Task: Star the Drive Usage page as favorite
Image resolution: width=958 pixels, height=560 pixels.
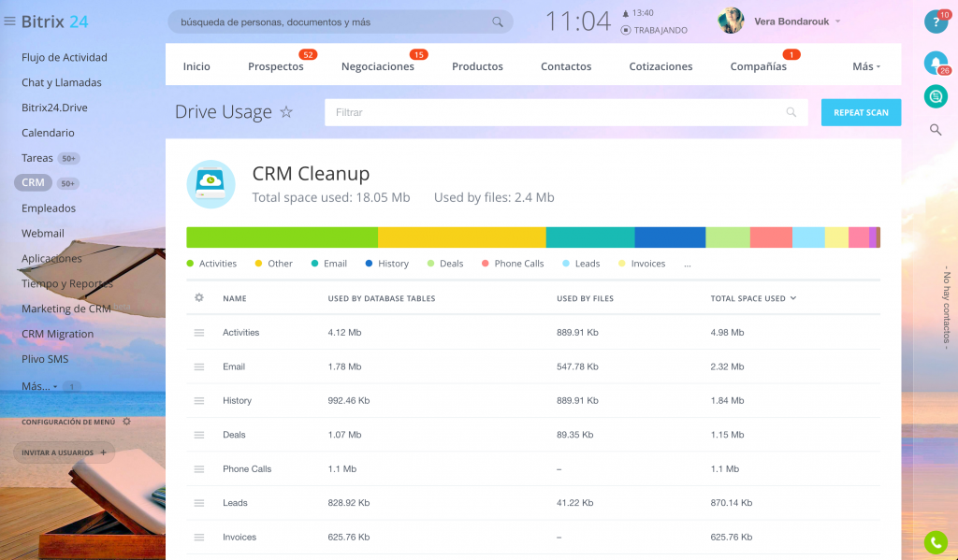Action: [286, 112]
